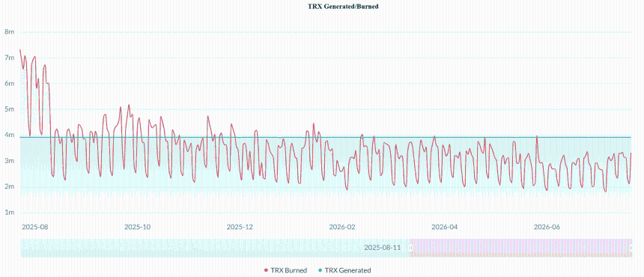Click the chart title TRX Generated/Burned
This screenshot has width=644, height=277.
pos(343,6)
